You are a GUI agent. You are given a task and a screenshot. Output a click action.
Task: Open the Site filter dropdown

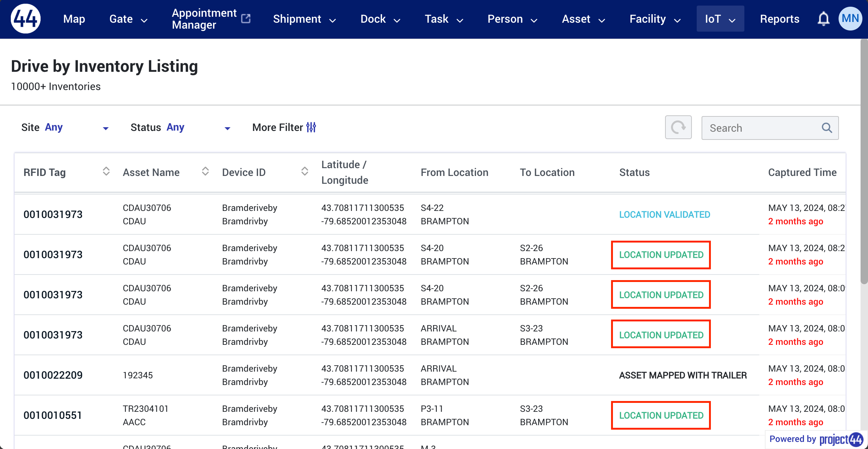point(65,128)
